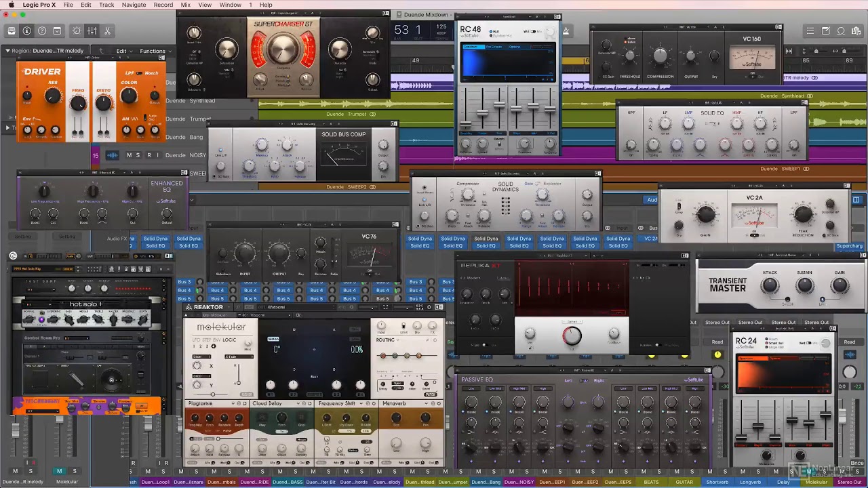Toggle the Mixer sliders icon
This screenshot has height=488, width=868.
pos(92,30)
